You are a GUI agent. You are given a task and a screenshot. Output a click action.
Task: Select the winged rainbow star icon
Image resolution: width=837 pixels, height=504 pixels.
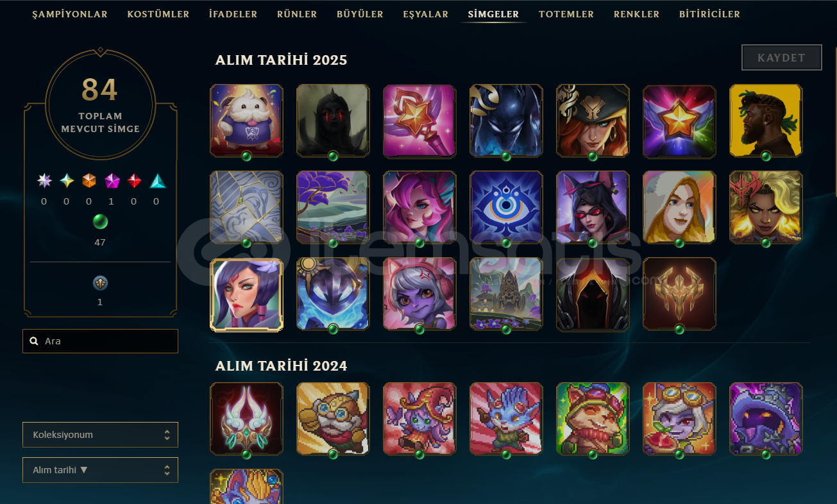click(679, 121)
